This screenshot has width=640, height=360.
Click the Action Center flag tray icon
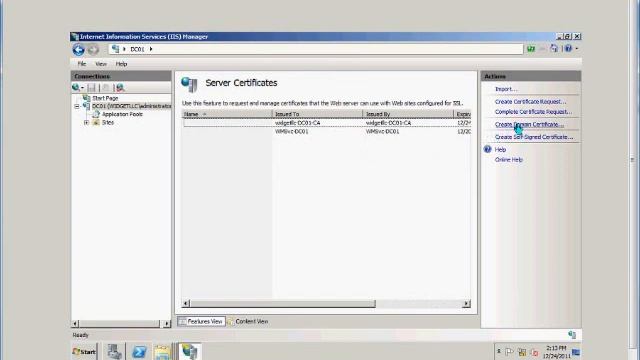509,351
